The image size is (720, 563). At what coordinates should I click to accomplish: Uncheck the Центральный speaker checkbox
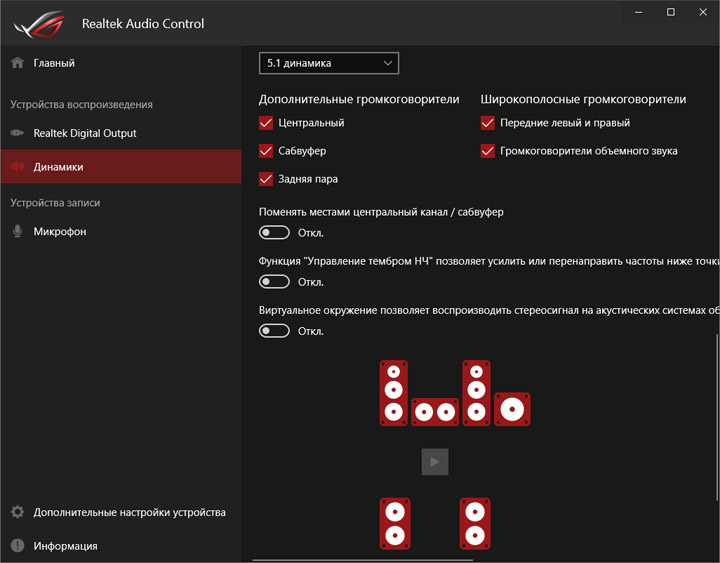[266, 123]
